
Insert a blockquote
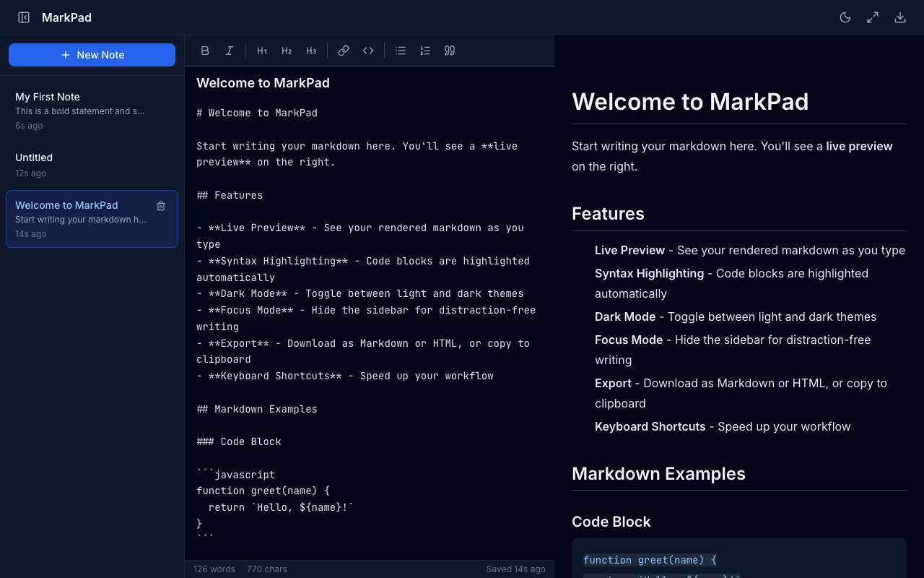[x=450, y=51]
